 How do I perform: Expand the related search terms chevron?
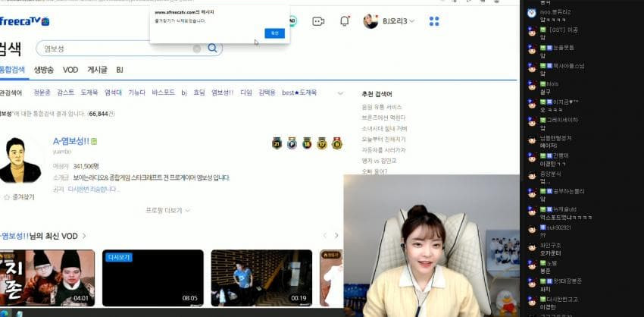tap(340, 93)
